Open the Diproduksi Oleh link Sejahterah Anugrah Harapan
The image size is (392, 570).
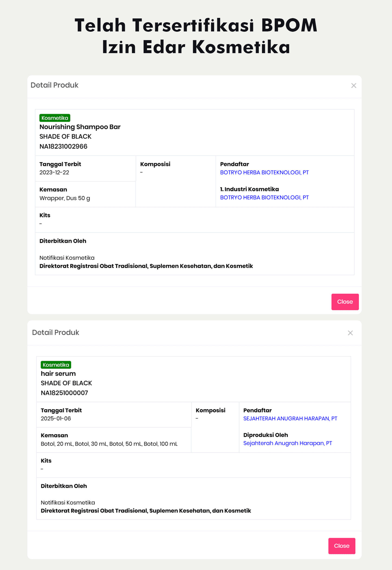(287, 443)
